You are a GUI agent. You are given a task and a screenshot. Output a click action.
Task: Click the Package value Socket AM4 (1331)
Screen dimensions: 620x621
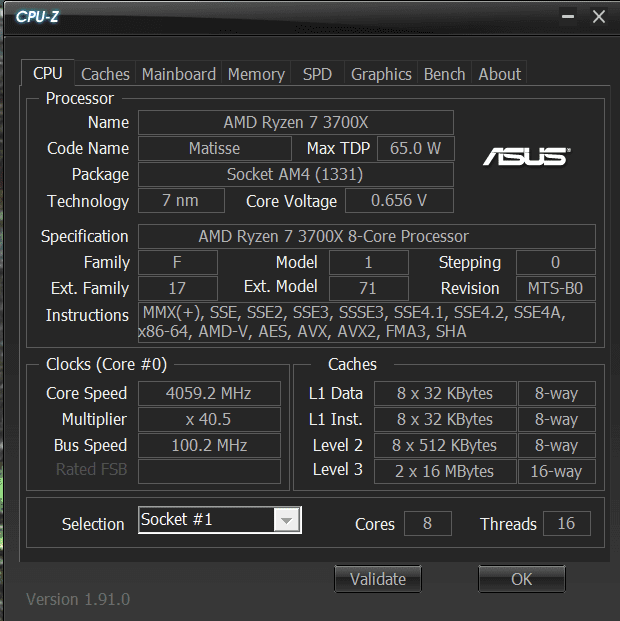[296, 174]
